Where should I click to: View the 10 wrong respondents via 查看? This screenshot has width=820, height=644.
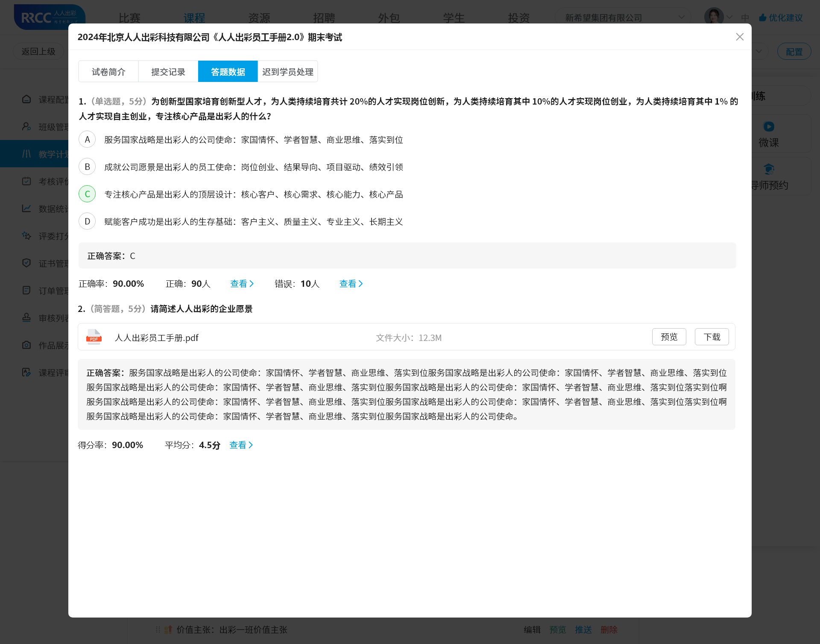click(351, 284)
